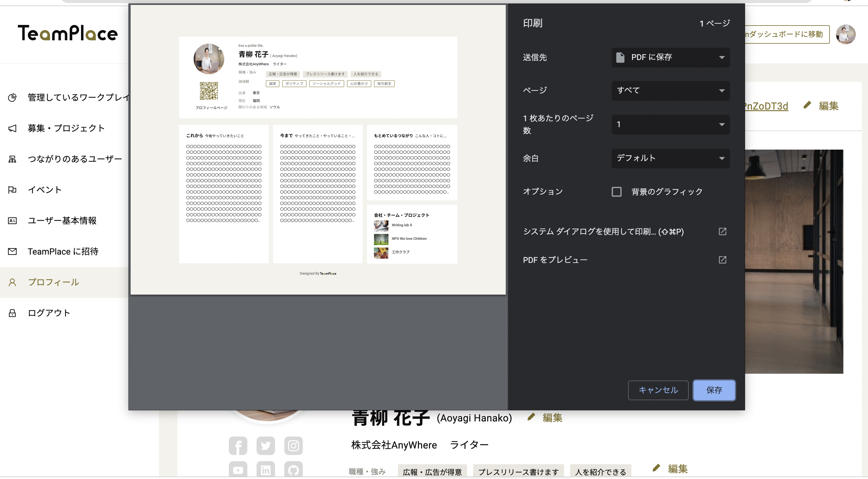Click pencil edit icon beside Aoyagi Hanako
Screen dimensions: 868x479
pyautogui.click(x=531, y=417)
